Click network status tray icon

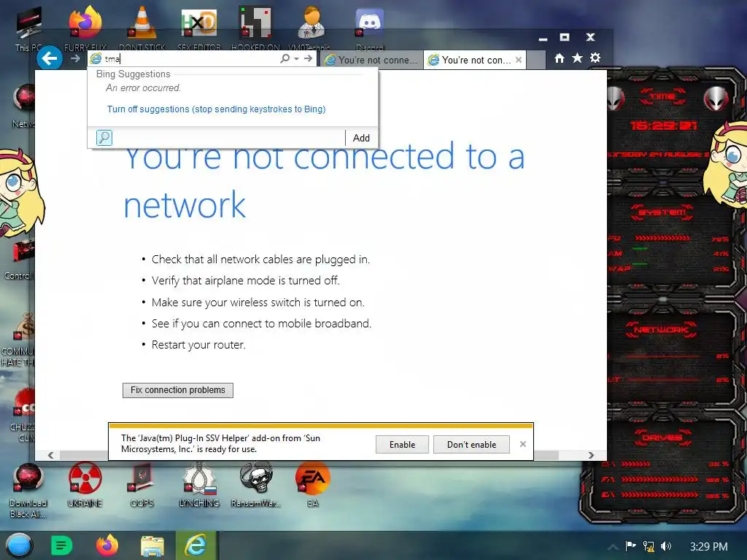click(x=649, y=546)
